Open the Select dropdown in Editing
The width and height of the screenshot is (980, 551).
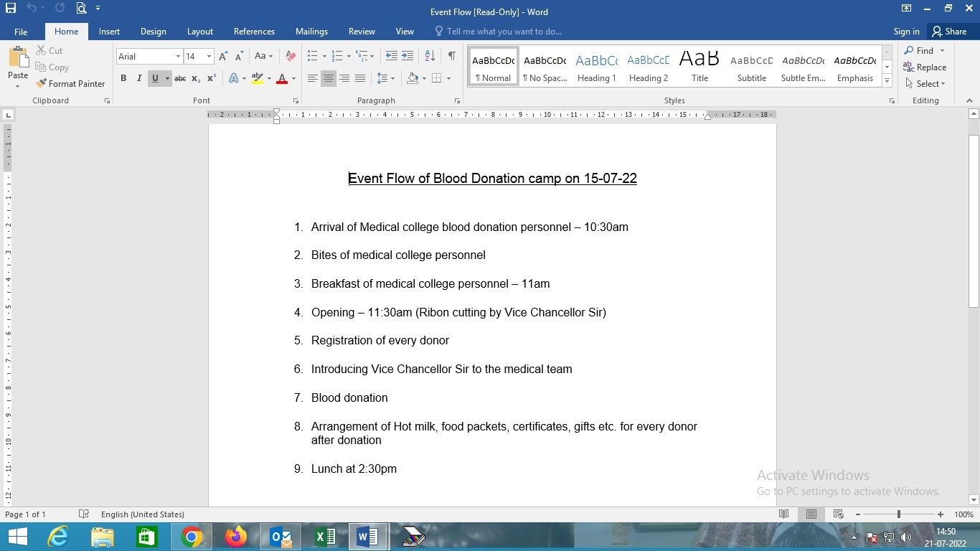pyautogui.click(x=925, y=84)
